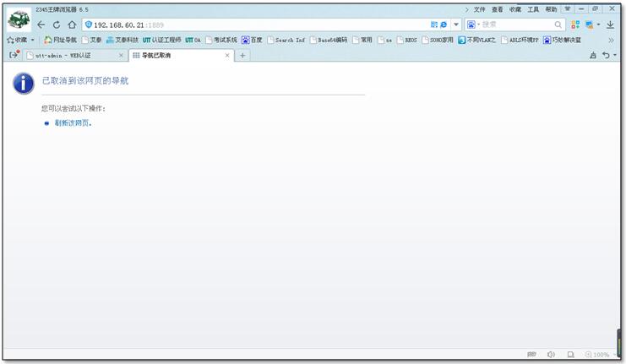Close the utt-admin WEB认证 tab

point(121,56)
